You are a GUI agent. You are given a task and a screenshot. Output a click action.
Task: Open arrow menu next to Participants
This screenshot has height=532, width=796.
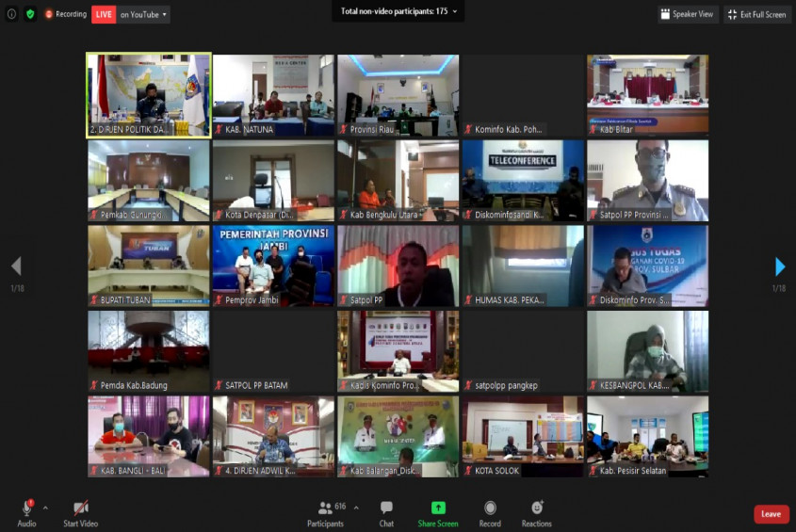[x=356, y=508]
